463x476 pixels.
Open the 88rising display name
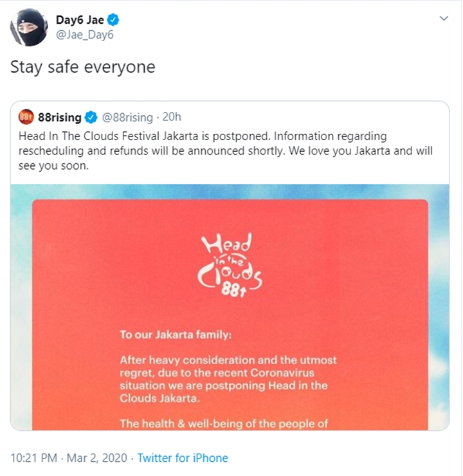60,117
